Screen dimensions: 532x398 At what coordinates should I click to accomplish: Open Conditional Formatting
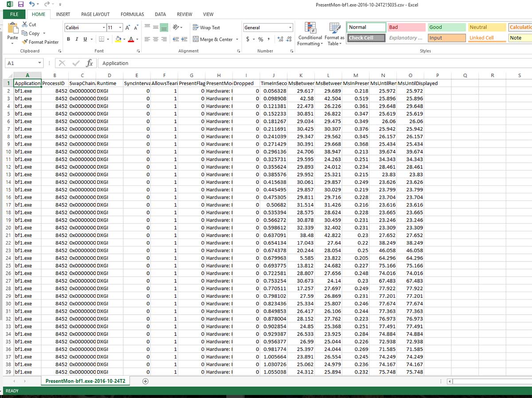tap(310, 34)
